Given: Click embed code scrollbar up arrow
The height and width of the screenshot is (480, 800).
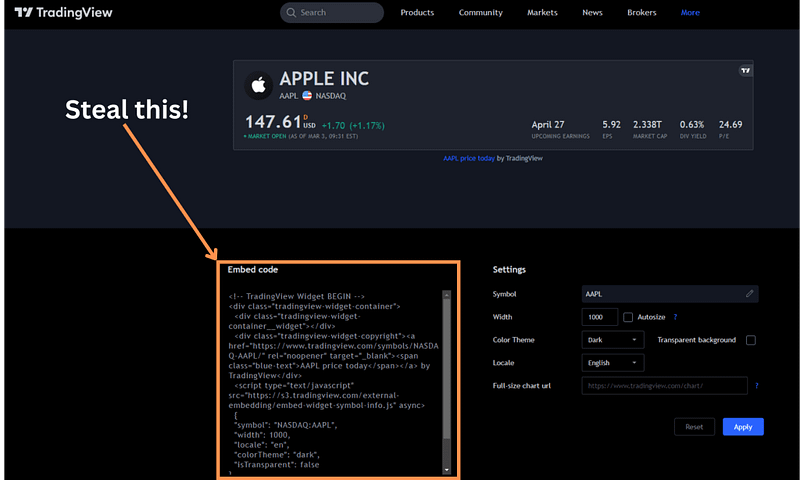Looking at the screenshot, I should point(446,295).
